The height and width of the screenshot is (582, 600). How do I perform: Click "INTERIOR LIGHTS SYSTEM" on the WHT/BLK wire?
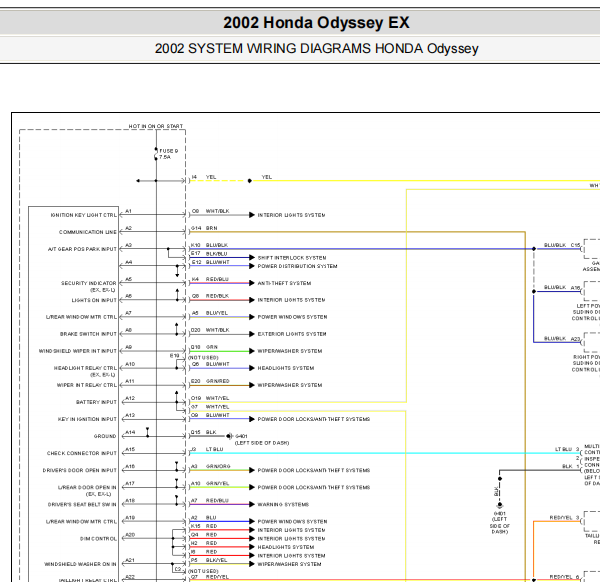tap(291, 215)
